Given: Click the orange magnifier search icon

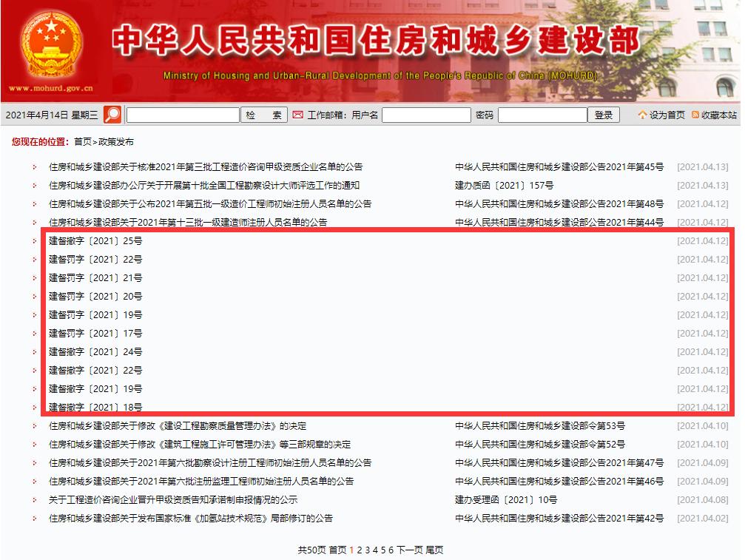Looking at the screenshot, I should point(112,115).
